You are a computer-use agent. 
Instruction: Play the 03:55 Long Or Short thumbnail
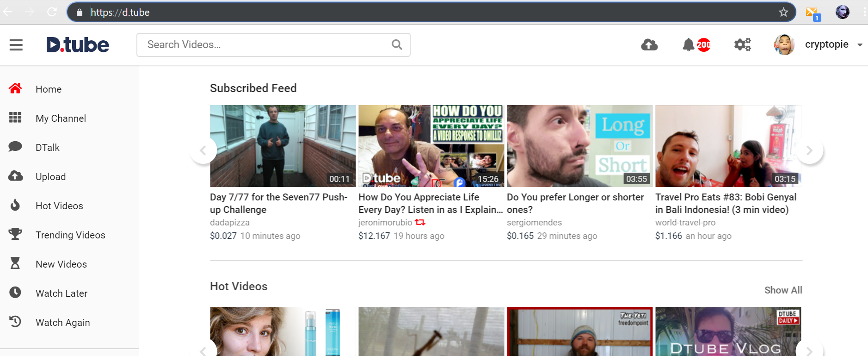pos(580,146)
